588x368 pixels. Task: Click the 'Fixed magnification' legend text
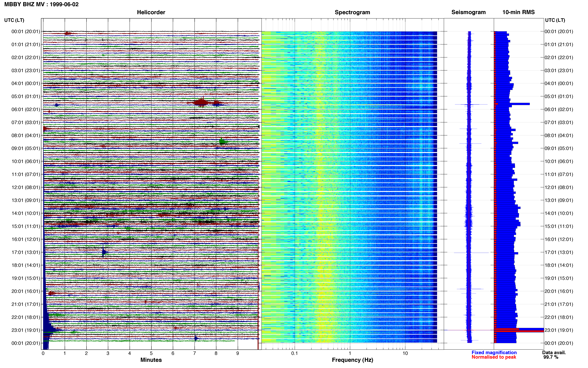(x=494, y=353)
